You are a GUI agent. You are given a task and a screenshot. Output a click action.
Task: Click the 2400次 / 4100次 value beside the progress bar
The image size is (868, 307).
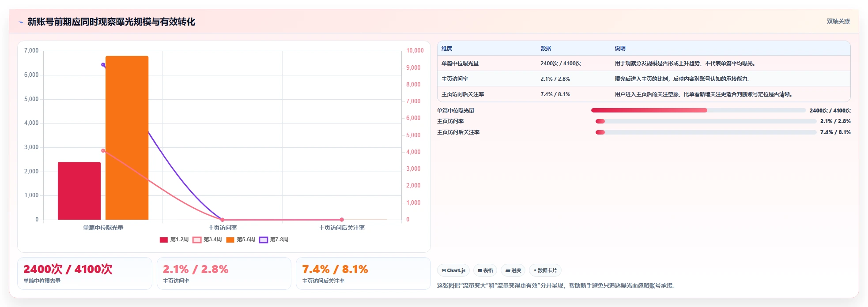830,111
